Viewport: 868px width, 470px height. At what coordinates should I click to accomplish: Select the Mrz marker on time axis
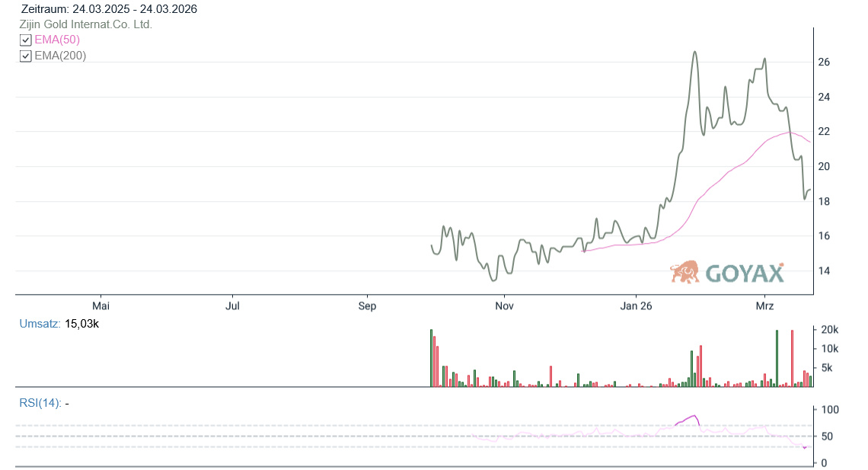764,306
